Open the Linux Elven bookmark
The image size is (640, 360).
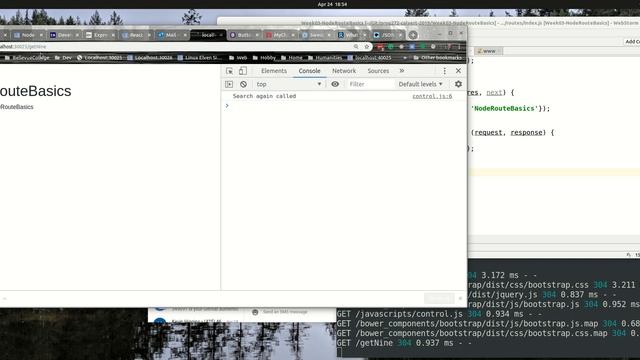click(x=200, y=58)
